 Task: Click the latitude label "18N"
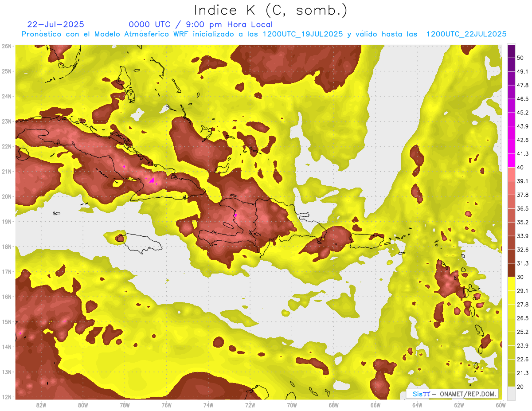point(7,247)
